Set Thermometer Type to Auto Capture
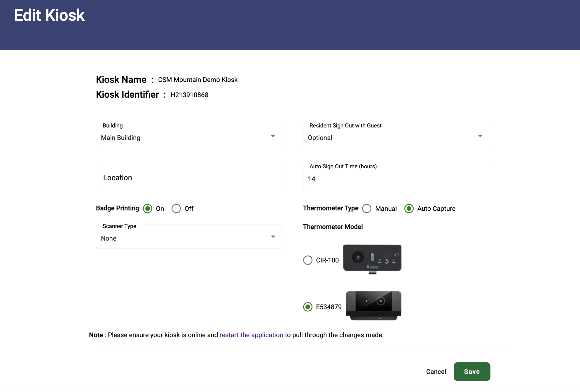 point(409,209)
